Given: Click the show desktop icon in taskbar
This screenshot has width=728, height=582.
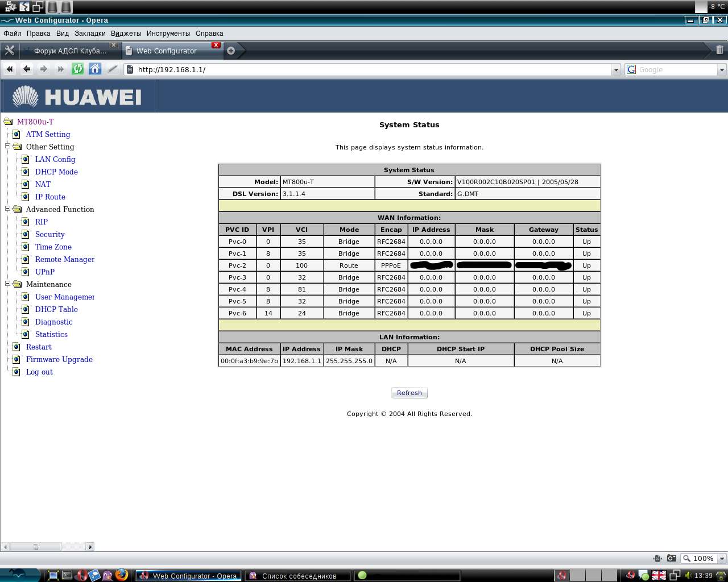Looking at the screenshot, I should click(x=53, y=575).
